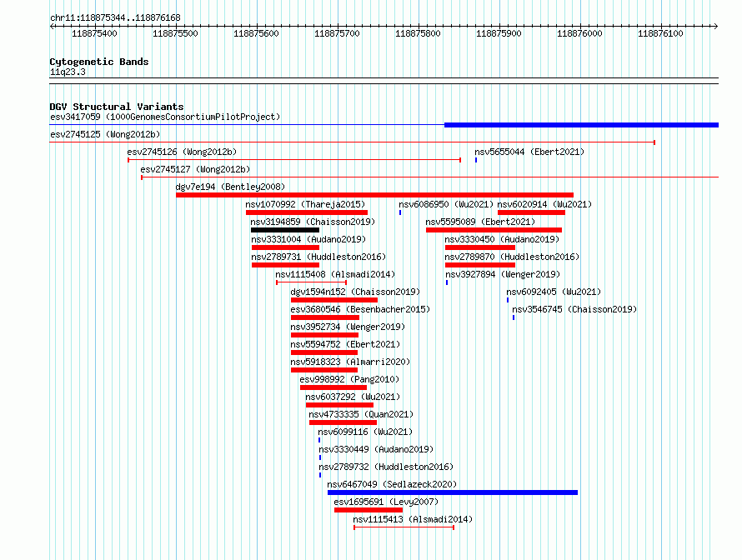The height and width of the screenshot is (560, 742).
Task: Click the esv2745127 (Wong2012b) label
Action: coord(195,169)
